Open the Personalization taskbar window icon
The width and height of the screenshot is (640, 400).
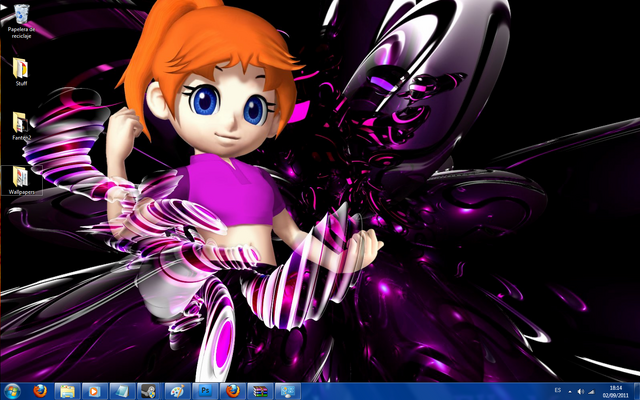click(288, 391)
